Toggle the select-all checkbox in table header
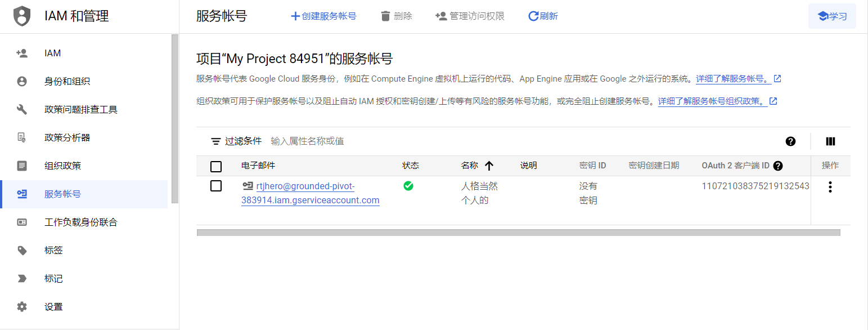Image resolution: width=868 pixels, height=330 pixels. [x=216, y=166]
